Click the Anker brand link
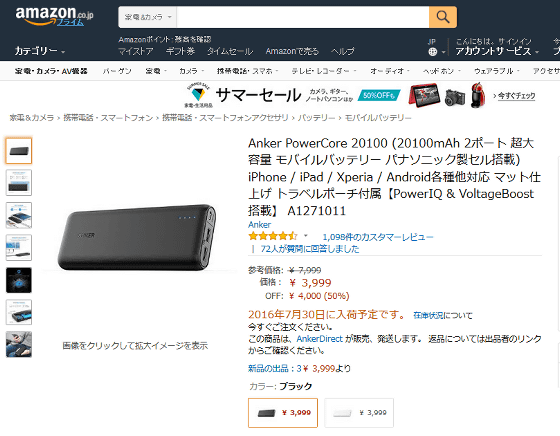Image resolution: width=560 pixels, height=436 pixels. pos(259,225)
